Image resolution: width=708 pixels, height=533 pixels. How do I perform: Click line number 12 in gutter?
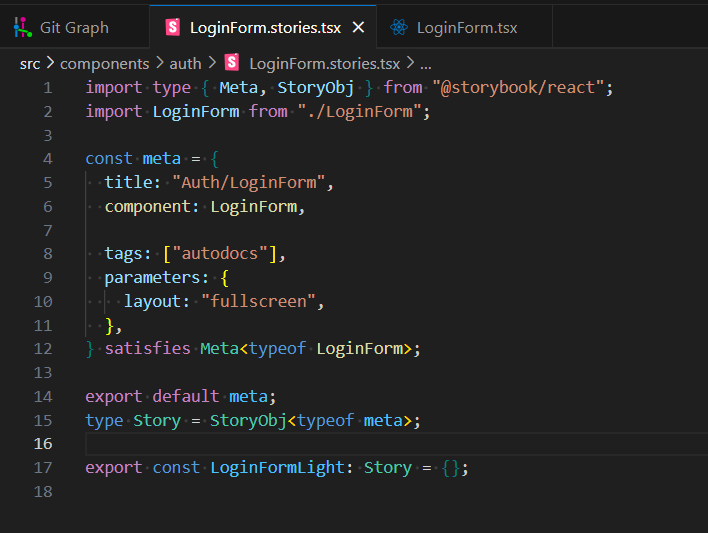(43, 349)
